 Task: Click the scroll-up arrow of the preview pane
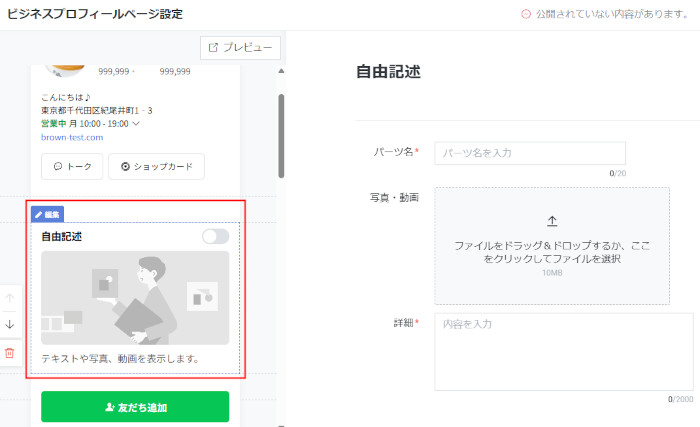tap(281, 71)
